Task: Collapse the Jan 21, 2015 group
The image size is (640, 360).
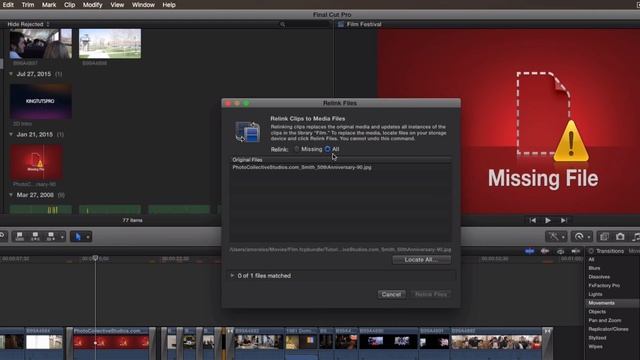Action: 11,134
